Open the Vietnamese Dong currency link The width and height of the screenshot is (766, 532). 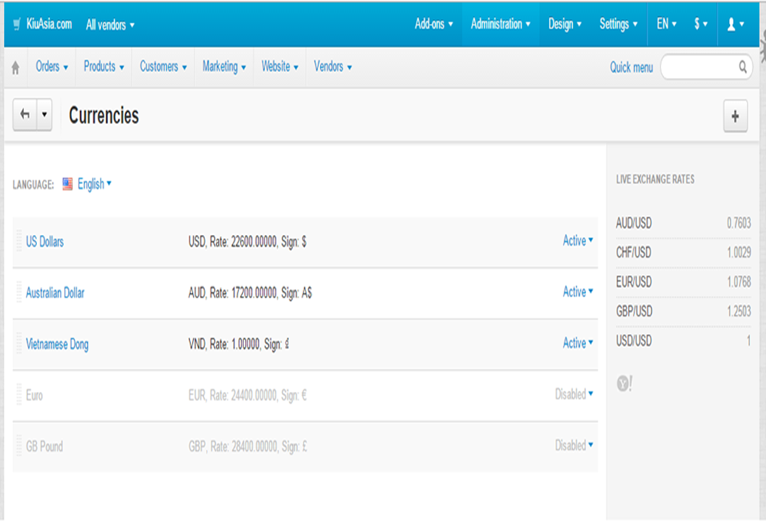(x=57, y=344)
